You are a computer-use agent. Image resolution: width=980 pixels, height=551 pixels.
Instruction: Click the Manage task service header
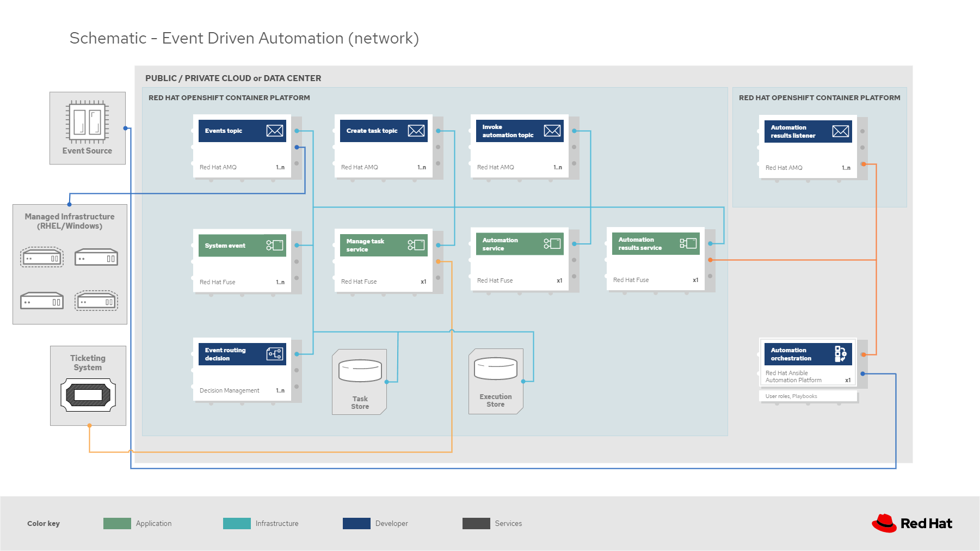pos(384,245)
